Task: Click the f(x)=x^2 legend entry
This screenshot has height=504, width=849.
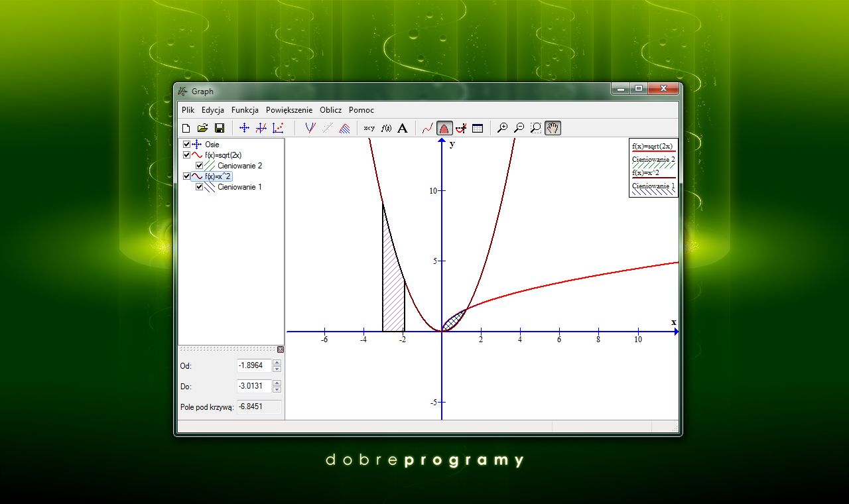Action: point(653,173)
